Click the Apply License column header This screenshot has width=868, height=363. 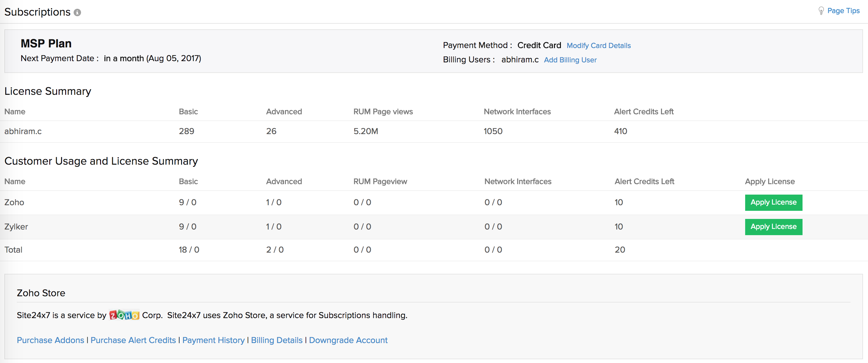[769, 181]
